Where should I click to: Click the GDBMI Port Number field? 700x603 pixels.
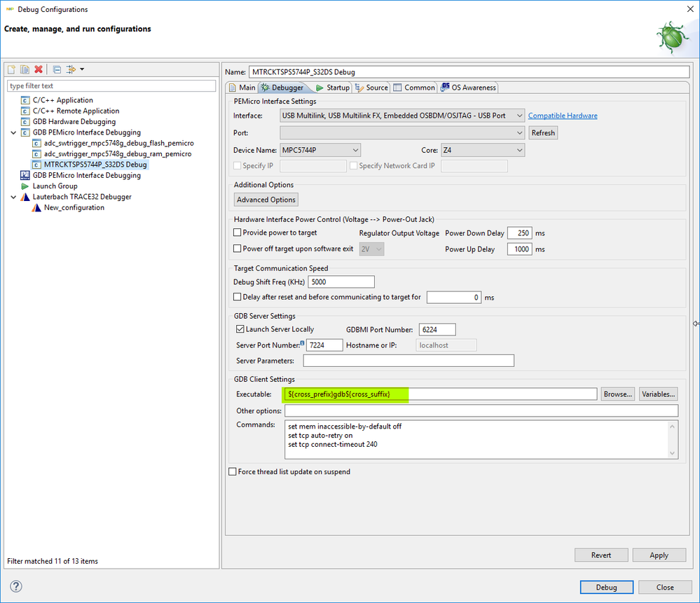click(x=437, y=329)
